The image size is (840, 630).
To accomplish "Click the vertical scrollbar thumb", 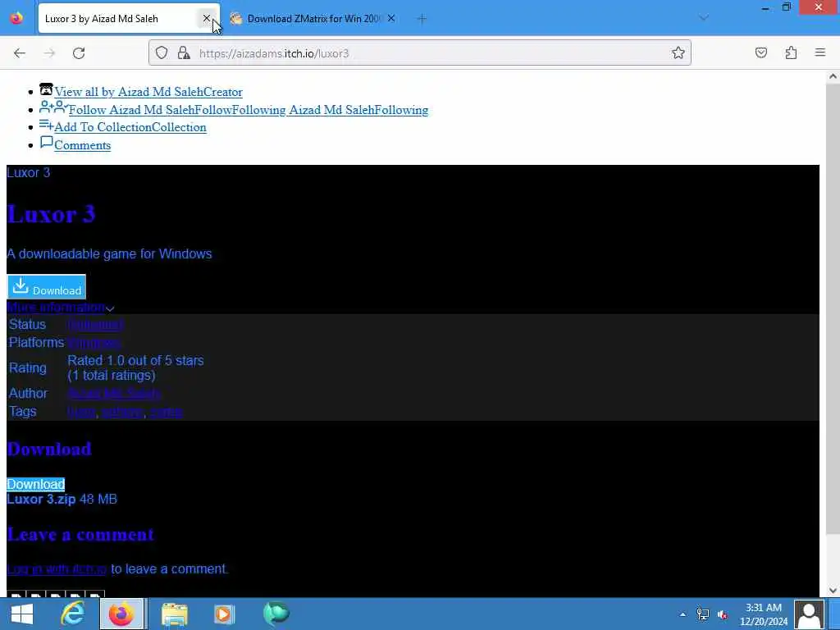I will click(833, 308).
